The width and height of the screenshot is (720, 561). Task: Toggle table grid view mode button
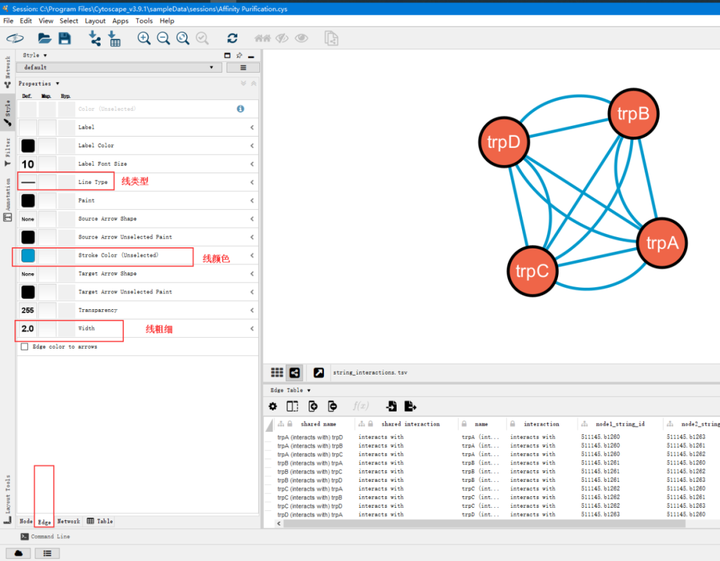[x=277, y=372]
